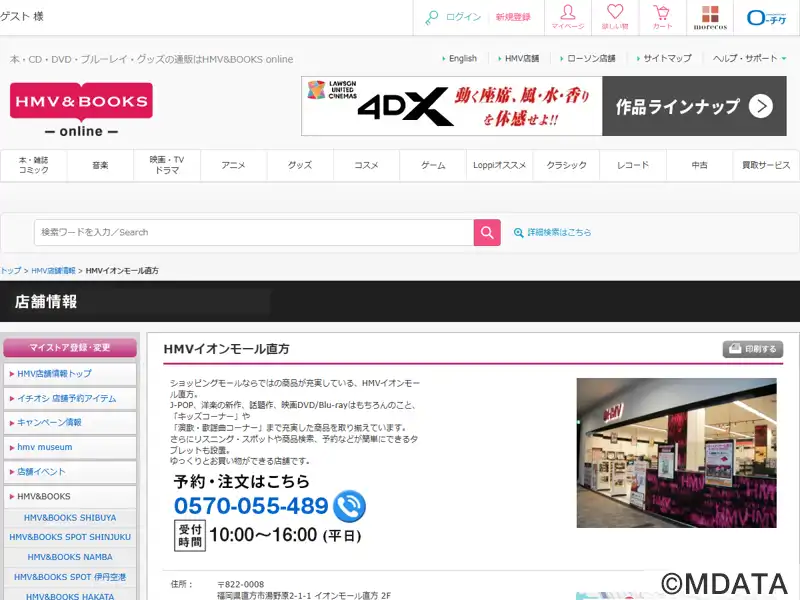Click the マイストア登録・変更 button
The image size is (800, 600).
tap(70, 348)
